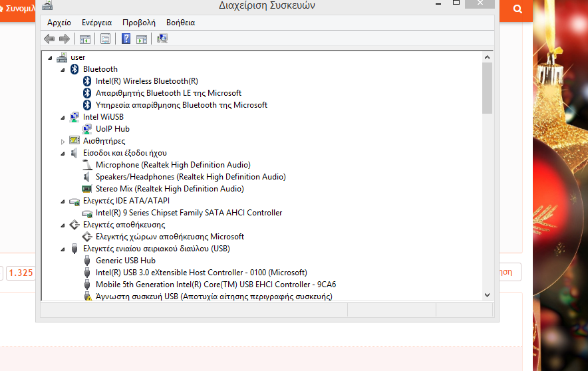Click the blue Help question mark icon
The width and height of the screenshot is (588, 371).
(x=126, y=39)
